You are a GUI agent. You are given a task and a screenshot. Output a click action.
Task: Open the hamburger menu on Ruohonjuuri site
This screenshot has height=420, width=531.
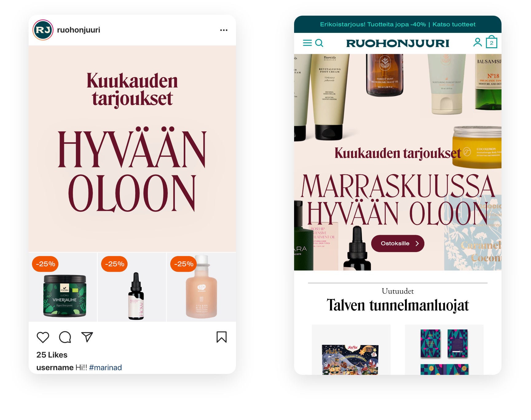pos(307,43)
